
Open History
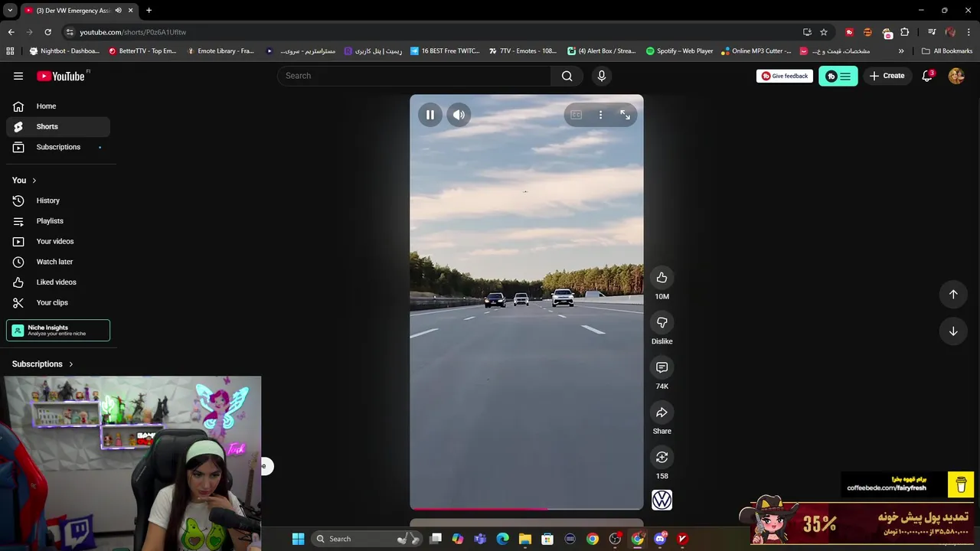[58, 201]
